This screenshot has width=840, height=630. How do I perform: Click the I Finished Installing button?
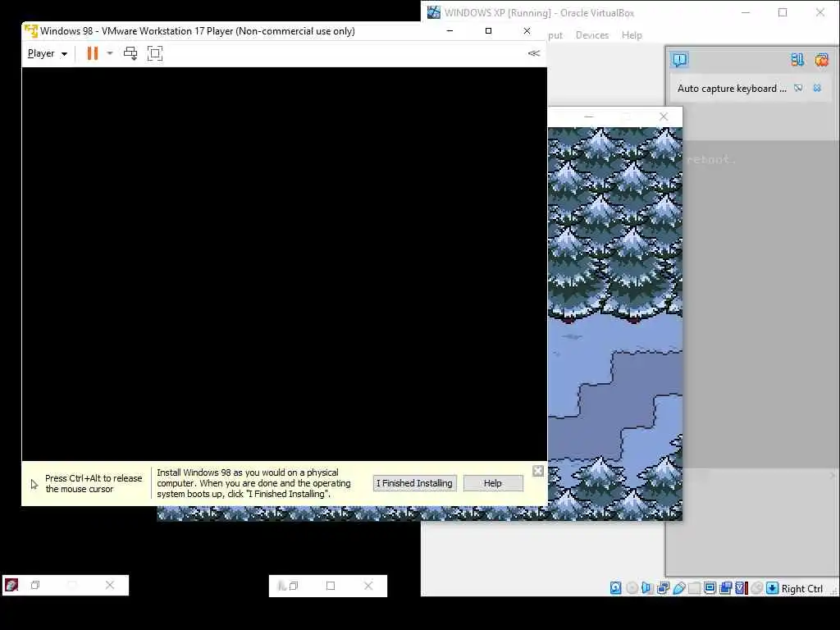pyautogui.click(x=414, y=483)
